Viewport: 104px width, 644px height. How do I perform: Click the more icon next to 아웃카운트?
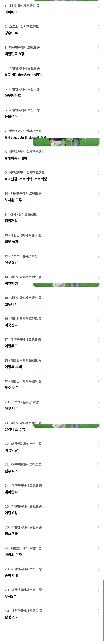[98, 90]
